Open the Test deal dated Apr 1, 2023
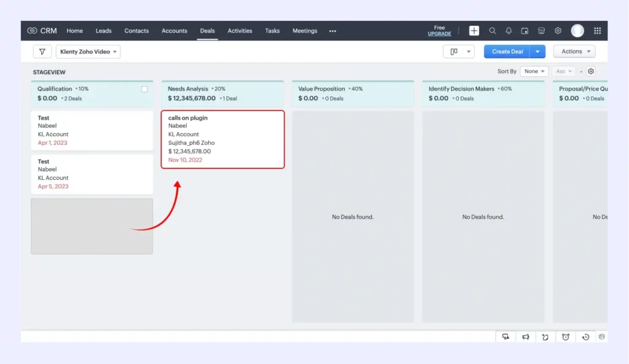 [92, 131]
